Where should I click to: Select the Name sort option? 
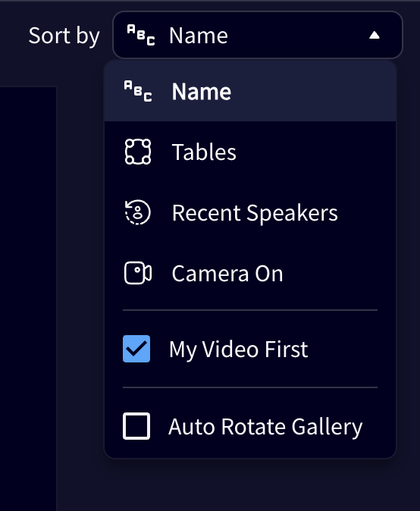250,91
